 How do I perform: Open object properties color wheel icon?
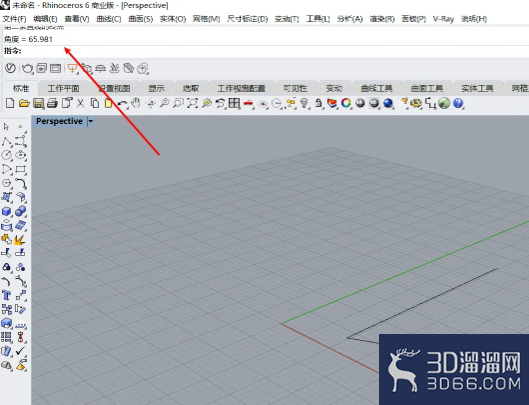click(x=346, y=103)
